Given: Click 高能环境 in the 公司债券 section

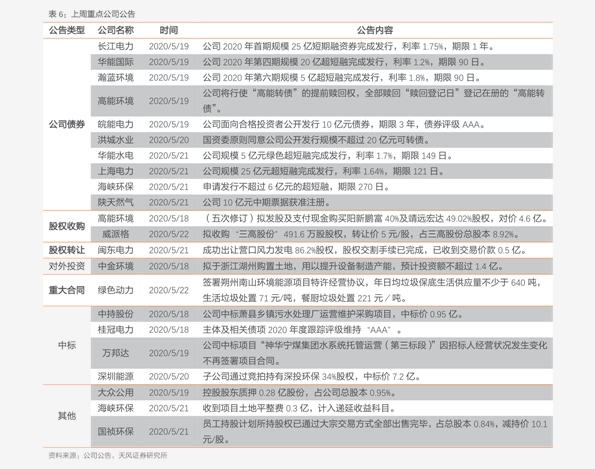Looking at the screenshot, I should point(116,101).
